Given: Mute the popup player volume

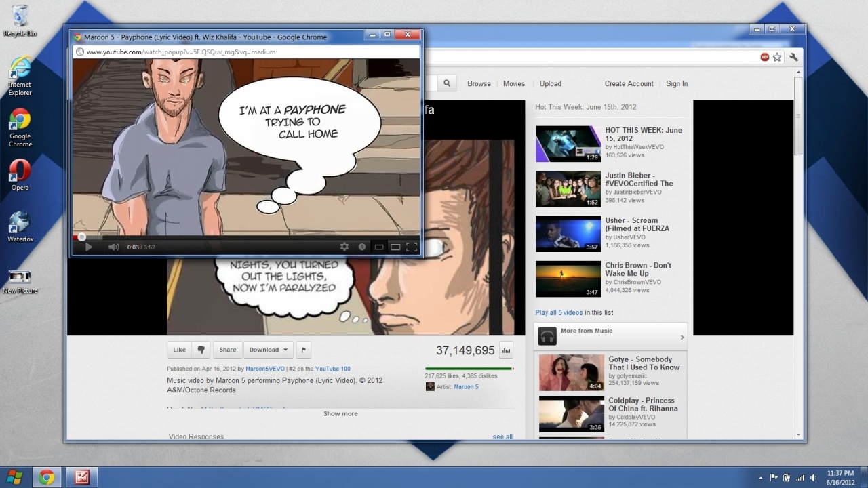Looking at the screenshot, I should coord(114,247).
